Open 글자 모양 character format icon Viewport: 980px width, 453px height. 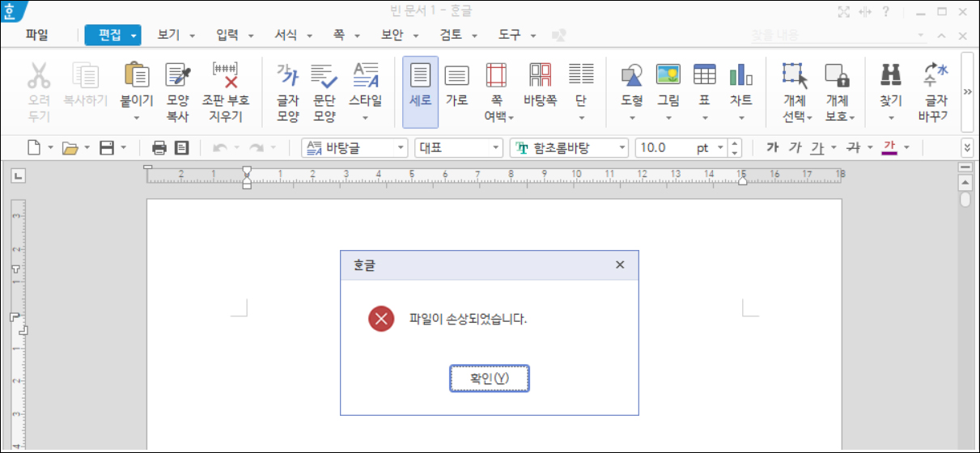point(288,75)
